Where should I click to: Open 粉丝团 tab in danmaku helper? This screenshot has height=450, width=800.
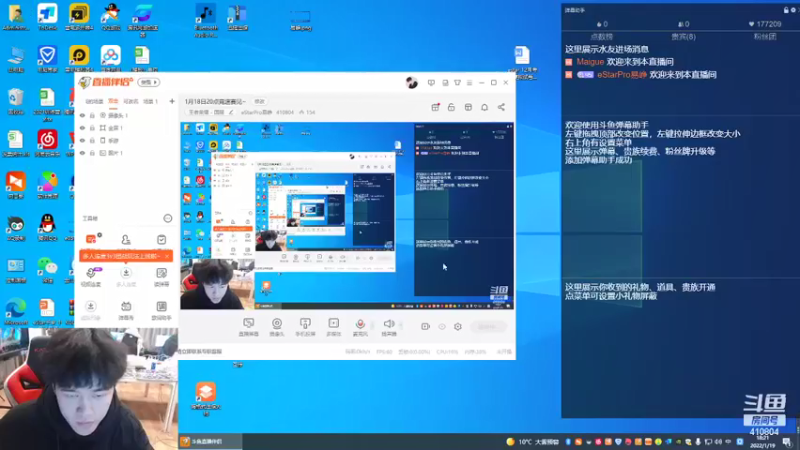click(x=765, y=37)
